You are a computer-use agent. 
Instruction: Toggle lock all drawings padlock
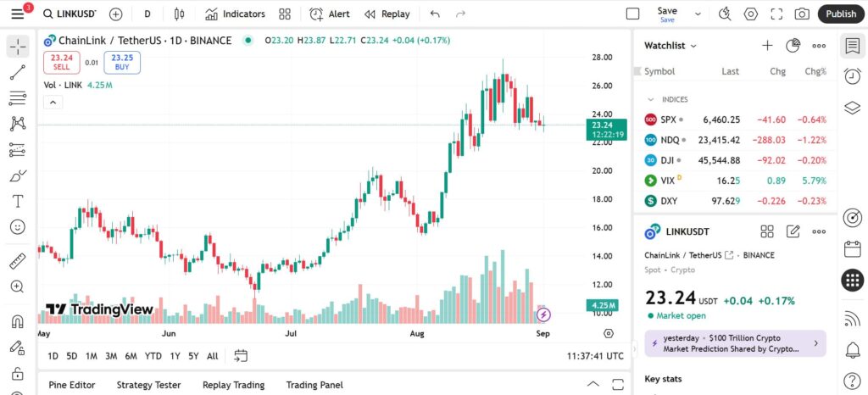(18, 373)
